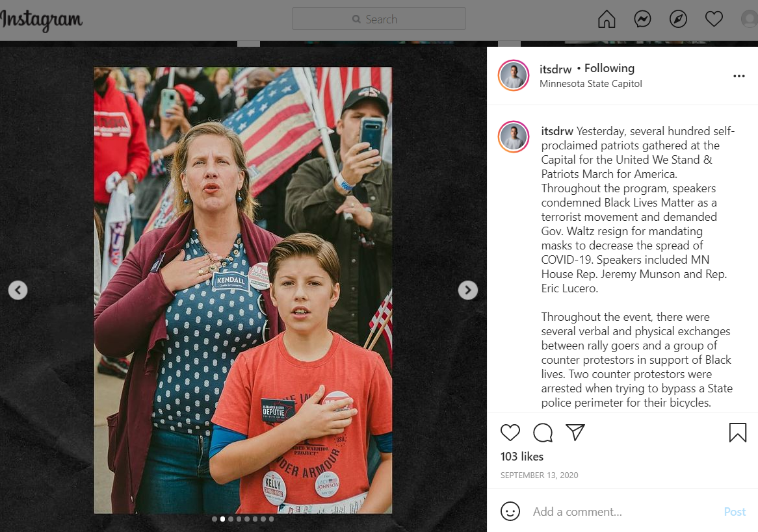Click the comment speech bubble icon
Image resolution: width=758 pixels, height=532 pixels.
[x=543, y=433]
